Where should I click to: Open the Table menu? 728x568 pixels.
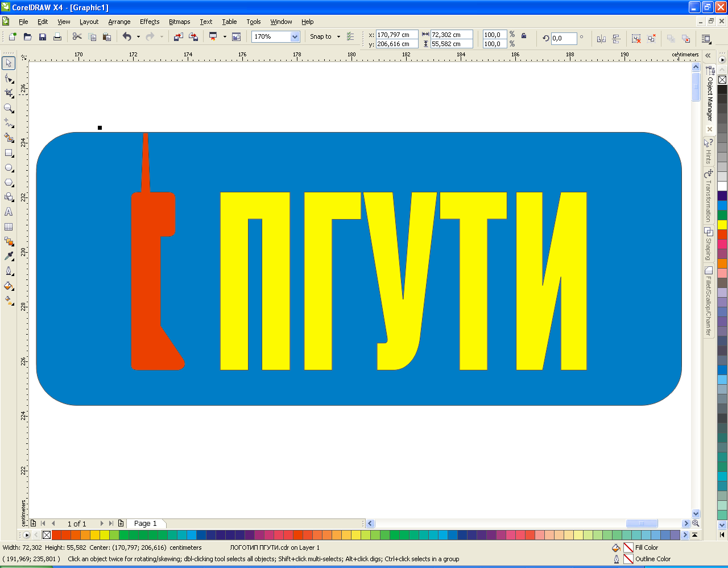coord(229,22)
